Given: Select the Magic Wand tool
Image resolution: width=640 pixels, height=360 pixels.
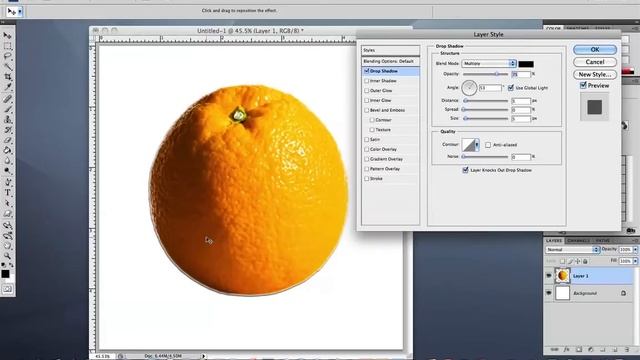Looking at the screenshot, I should point(7,66).
